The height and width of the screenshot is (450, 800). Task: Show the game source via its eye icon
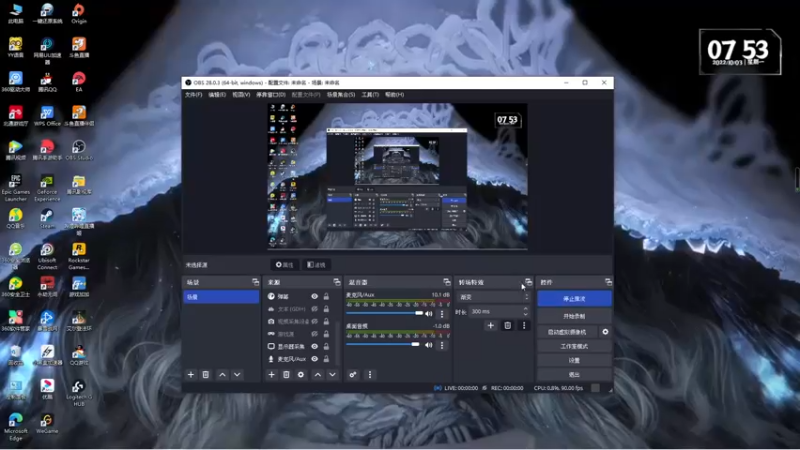click(x=315, y=334)
